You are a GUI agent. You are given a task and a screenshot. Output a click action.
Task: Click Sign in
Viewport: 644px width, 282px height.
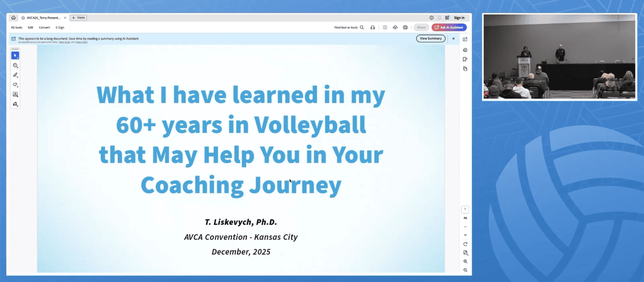point(459,18)
